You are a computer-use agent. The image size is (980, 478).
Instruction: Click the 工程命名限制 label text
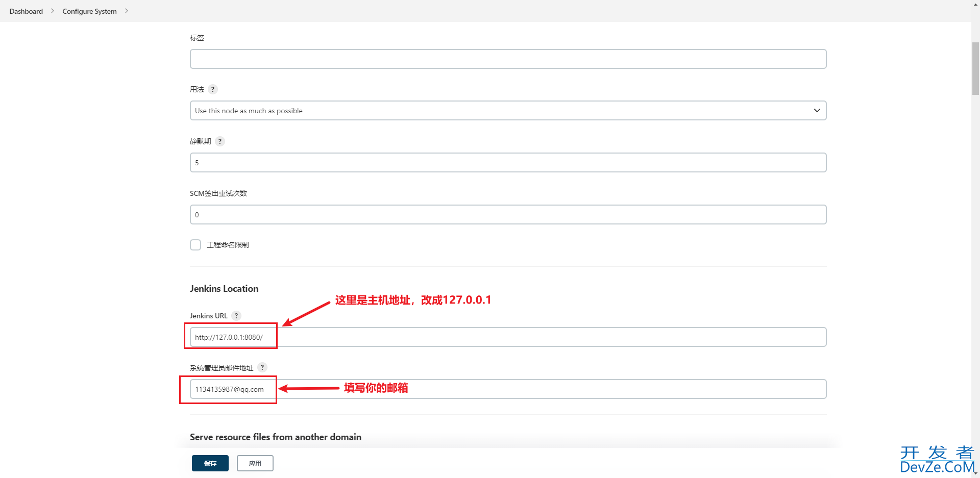tap(228, 245)
